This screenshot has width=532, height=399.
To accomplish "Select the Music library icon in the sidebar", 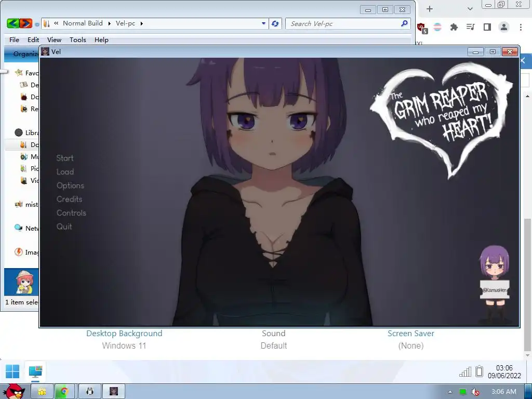I will 24,156.
